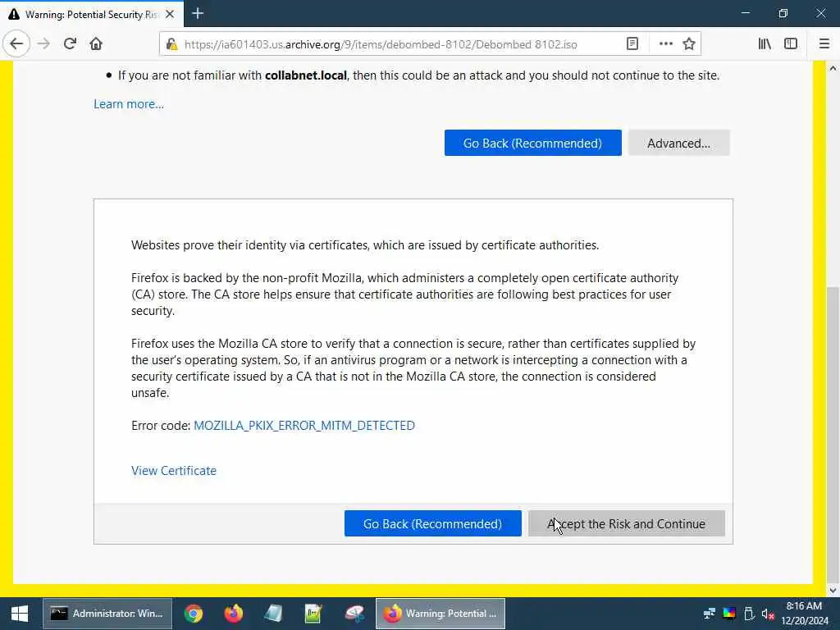The width and height of the screenshot is (840, 630).
Task: Open the Firefox hamburger menu
Action: 824,44
